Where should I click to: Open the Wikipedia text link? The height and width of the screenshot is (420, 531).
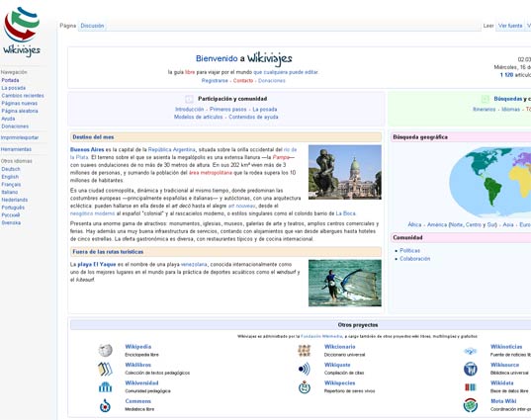pos(138,347)
